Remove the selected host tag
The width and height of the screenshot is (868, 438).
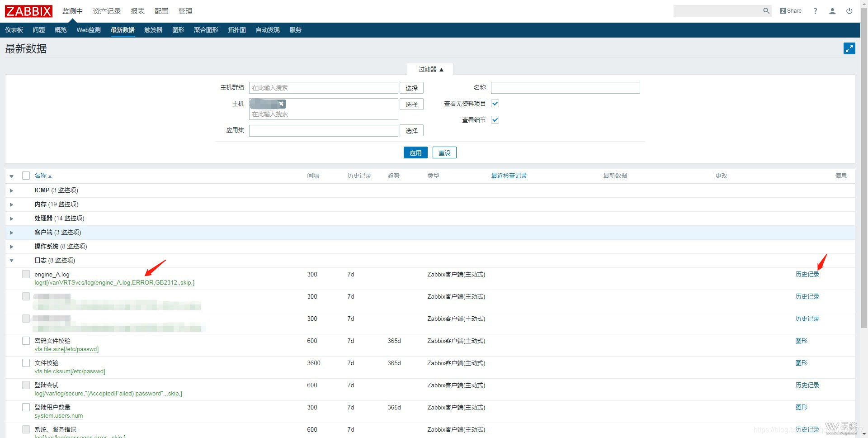tap(281, 104)
